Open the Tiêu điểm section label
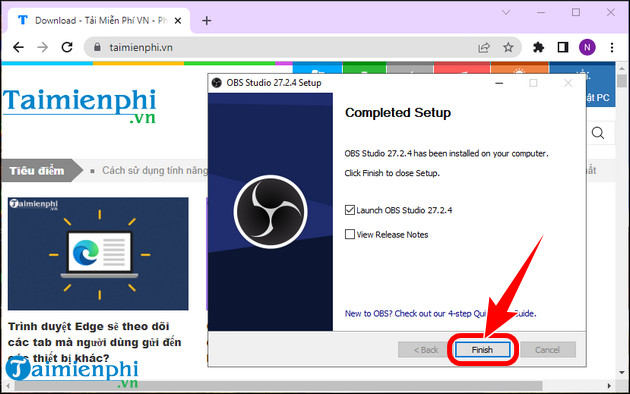Image resolution: width=630 pixels, height=394 pixels. [37, 171]
